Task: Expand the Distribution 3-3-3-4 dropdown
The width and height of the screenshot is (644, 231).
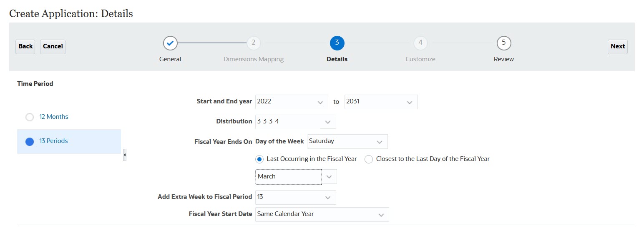Action: click(327, 122)
